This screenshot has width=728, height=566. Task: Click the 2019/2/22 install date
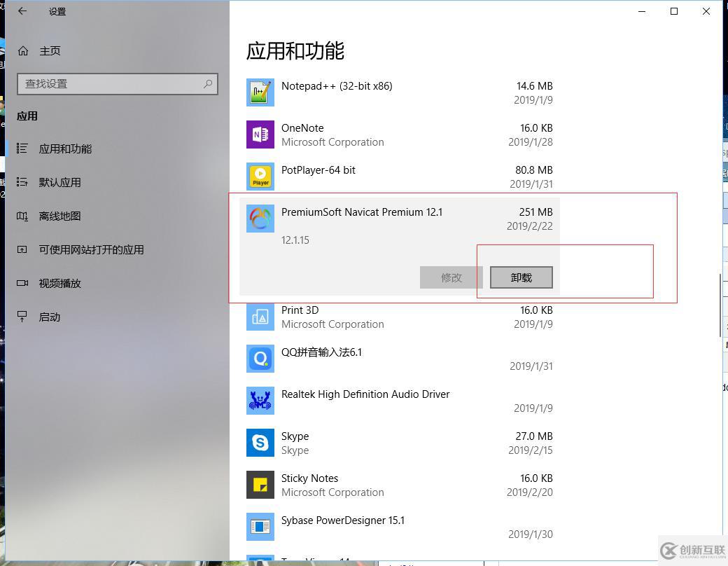(x=530, y=226)
